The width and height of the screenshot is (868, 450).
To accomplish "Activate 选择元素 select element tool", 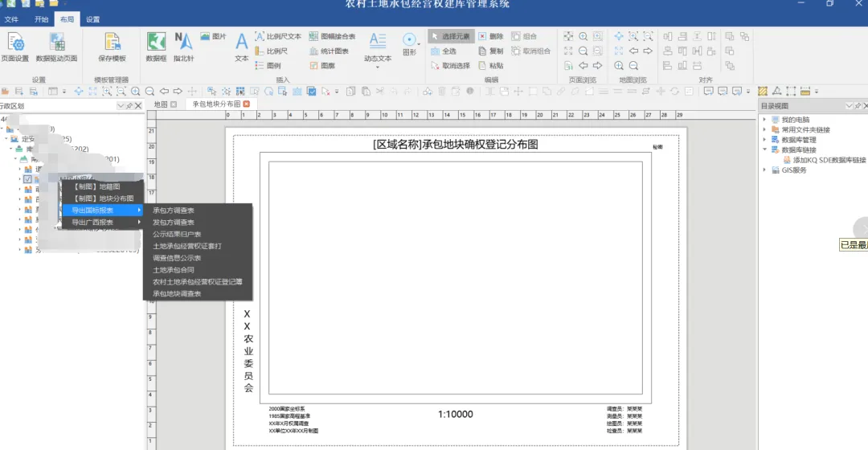I will 451,36.
